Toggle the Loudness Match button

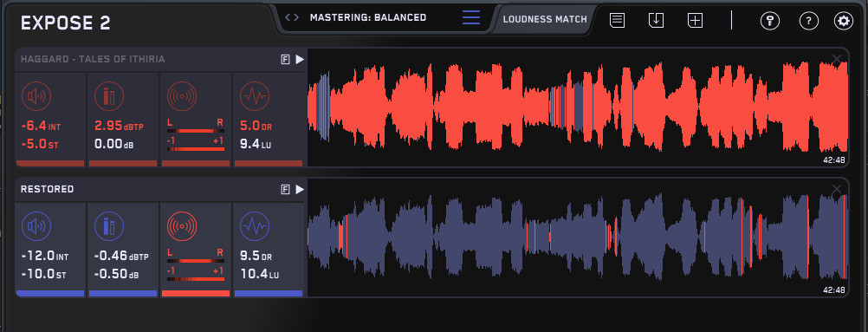pos(545,19)
